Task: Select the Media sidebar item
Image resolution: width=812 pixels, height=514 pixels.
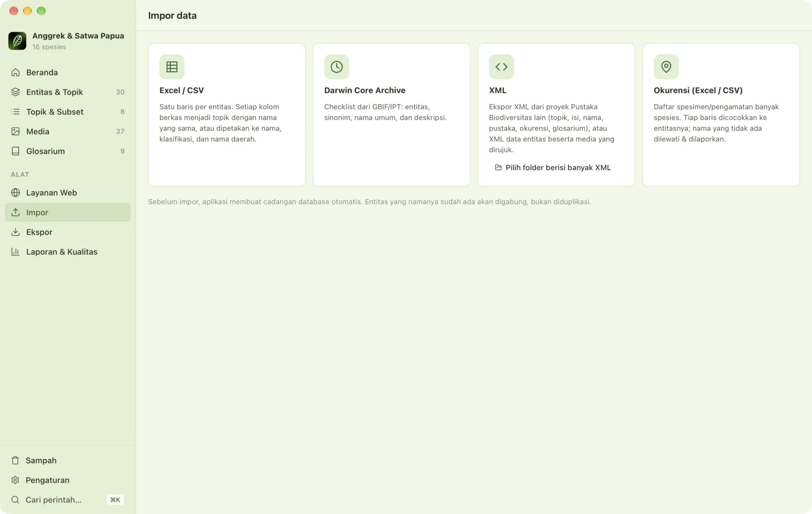Action: (x=68, y=131)
